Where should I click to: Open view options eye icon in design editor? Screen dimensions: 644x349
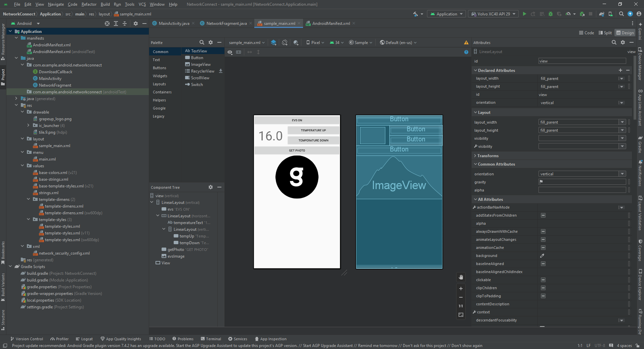pyautogui.click(x=230, y=52)
